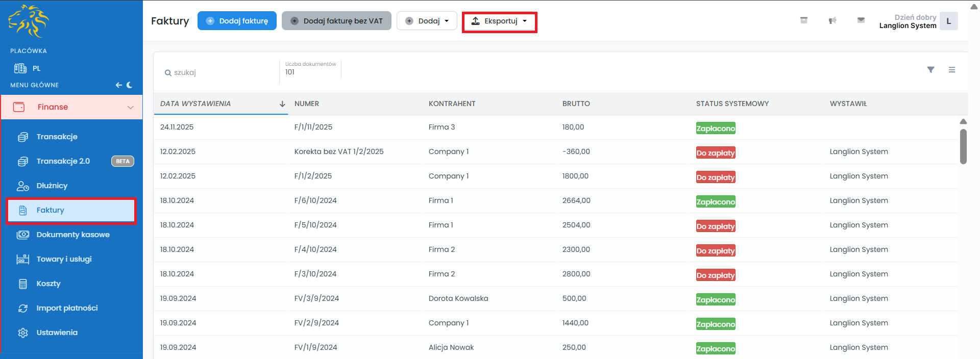The image size is (980, 359).
Task: Toggle dark mode with moon icon
Action: [x=130, y=85]
